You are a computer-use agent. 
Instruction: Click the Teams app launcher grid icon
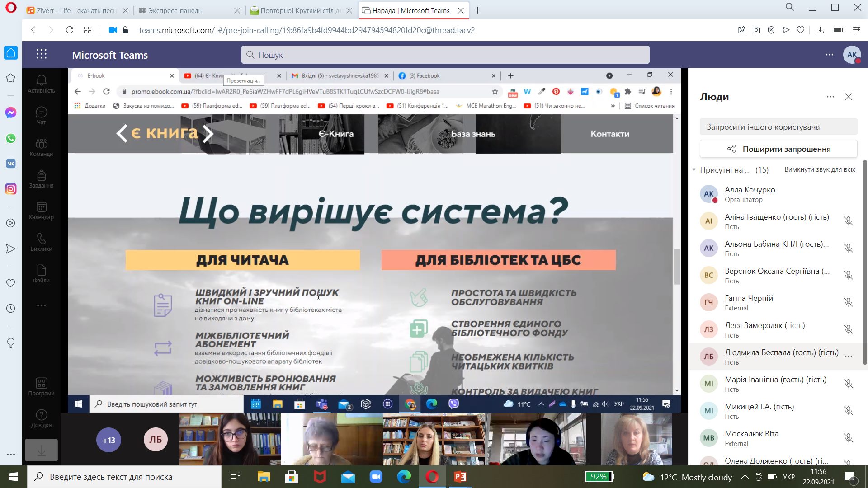point(42,55)
